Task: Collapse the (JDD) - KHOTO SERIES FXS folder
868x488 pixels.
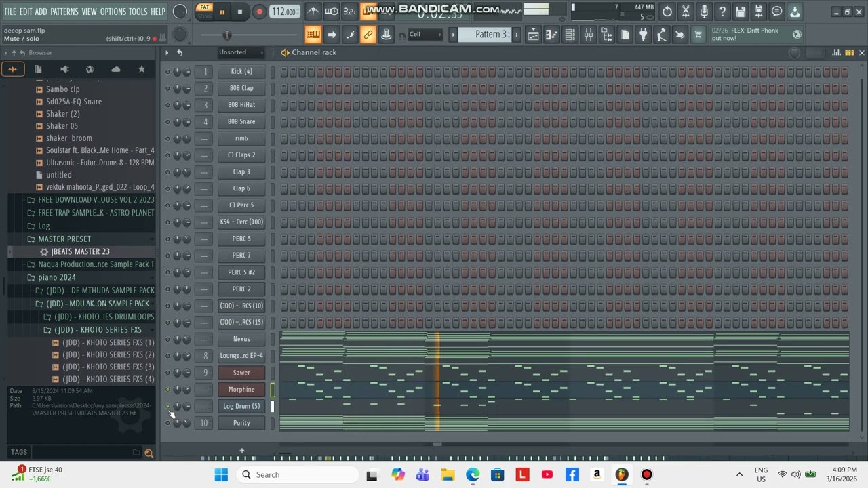Action: (97, 329)
